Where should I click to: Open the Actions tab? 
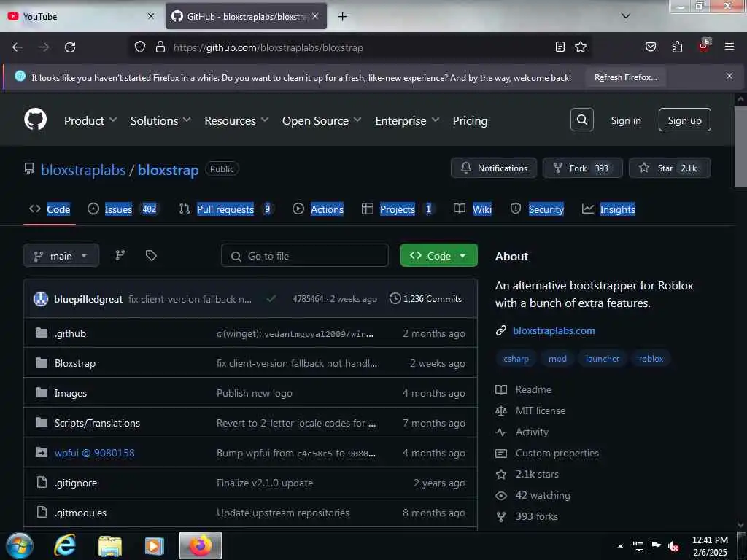[318, 209]
